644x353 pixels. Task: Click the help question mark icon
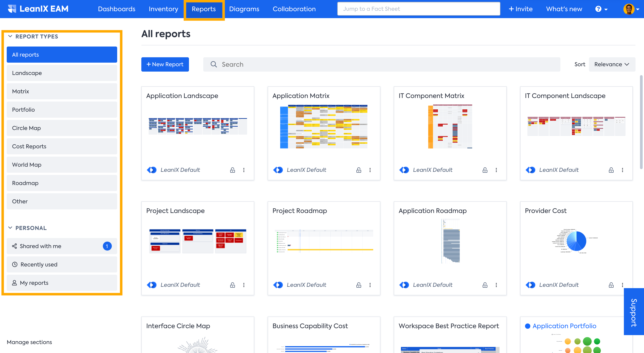click(x=598, y=9)
